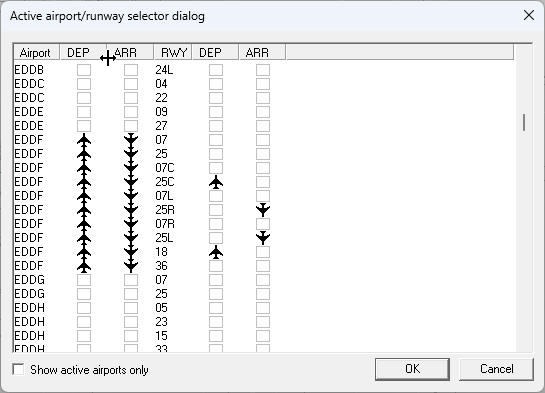Click ARR column header beside RWY's left

tap(130, 52)
